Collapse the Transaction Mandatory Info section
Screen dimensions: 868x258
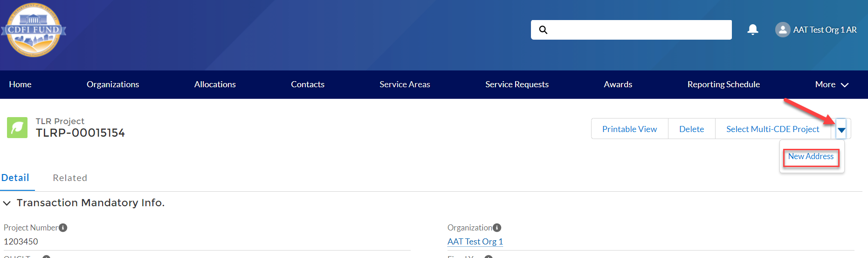(7, 203)
